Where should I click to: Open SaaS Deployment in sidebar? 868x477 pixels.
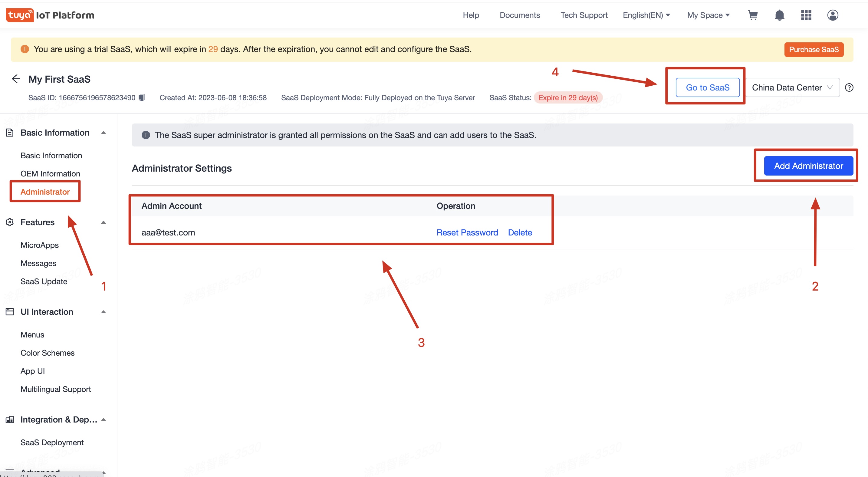coord(52,442)
